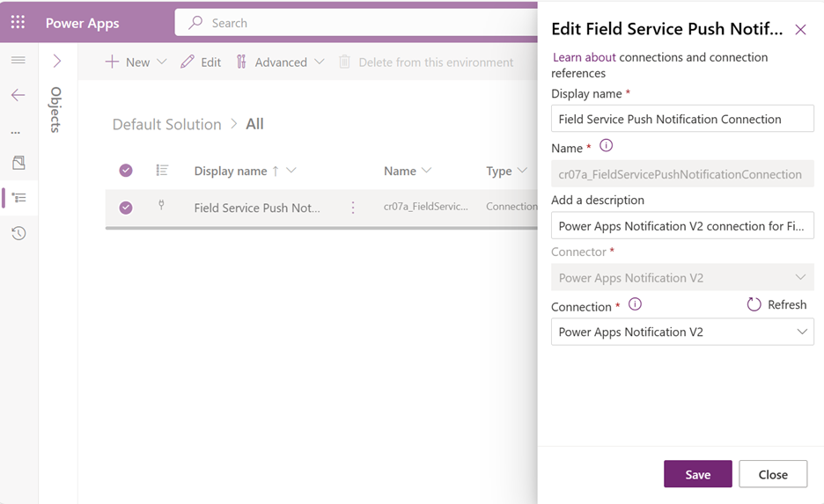Viewport: 824px width, 504px height.
Task: Close the edit panel with X
Action: click(x=800, y=29)
